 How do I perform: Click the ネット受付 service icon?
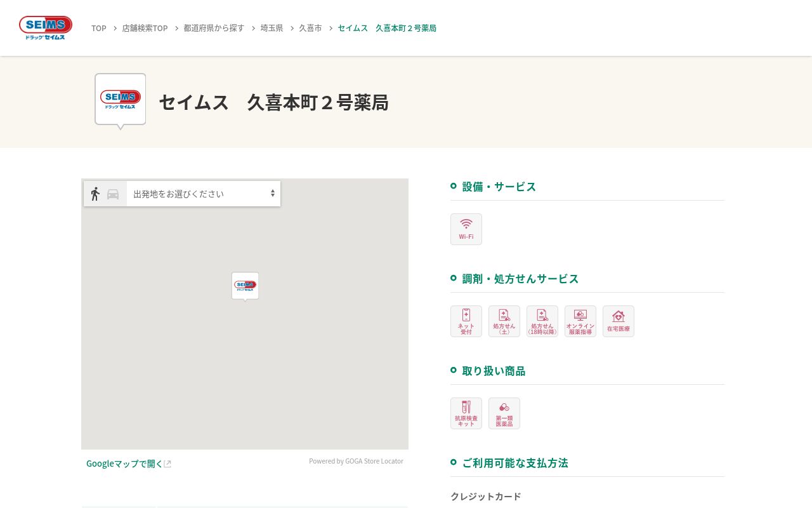[466, 321]
